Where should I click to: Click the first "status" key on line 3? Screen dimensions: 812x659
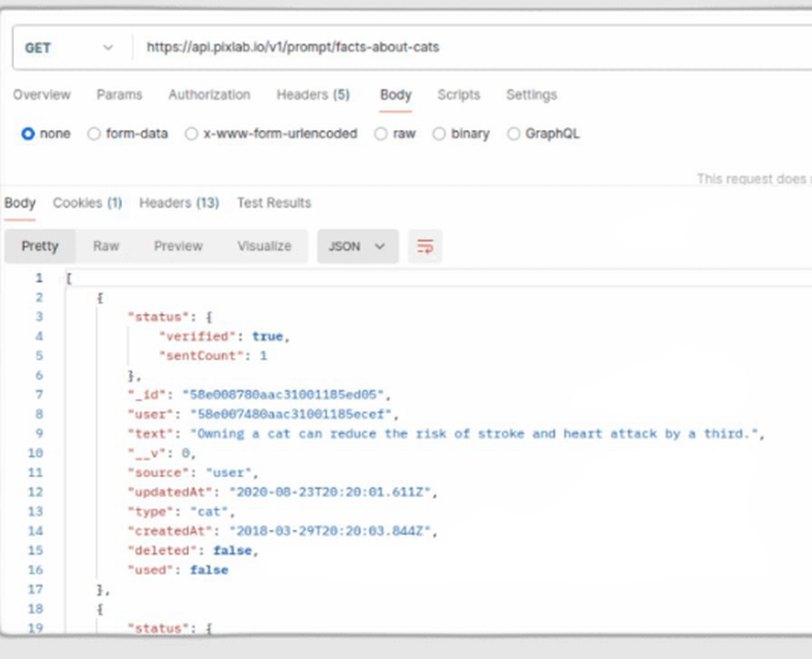158,317
